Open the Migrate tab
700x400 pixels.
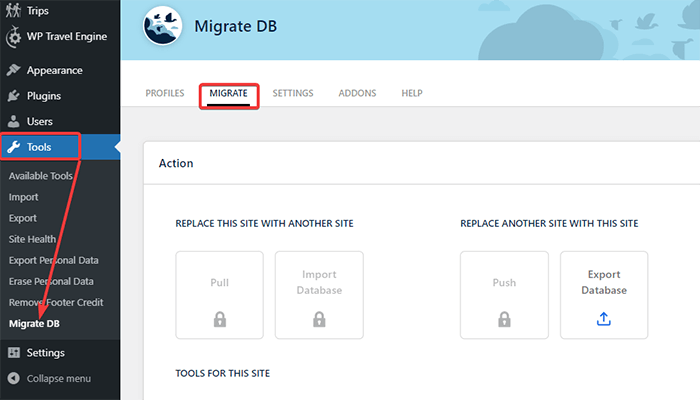point(228,93)
